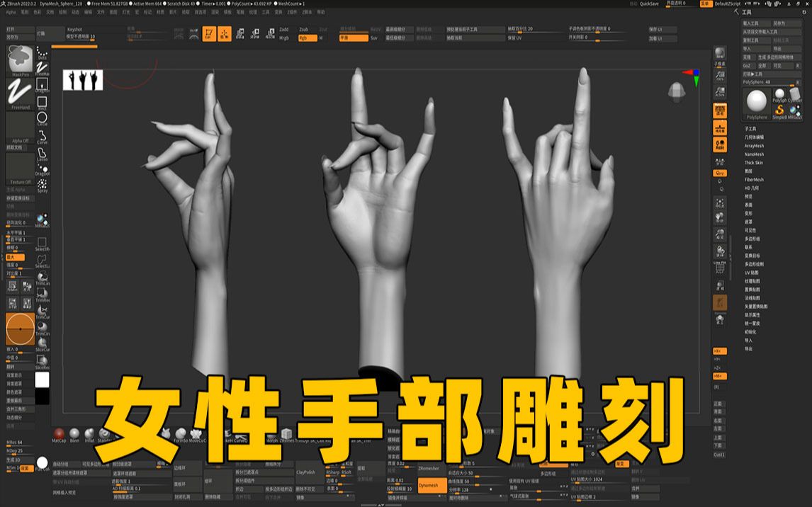Screen dimensions: 812x507
Task: Expand the HD 几何 subpalette
Action: pyautogui.click(x=751, y=188)
